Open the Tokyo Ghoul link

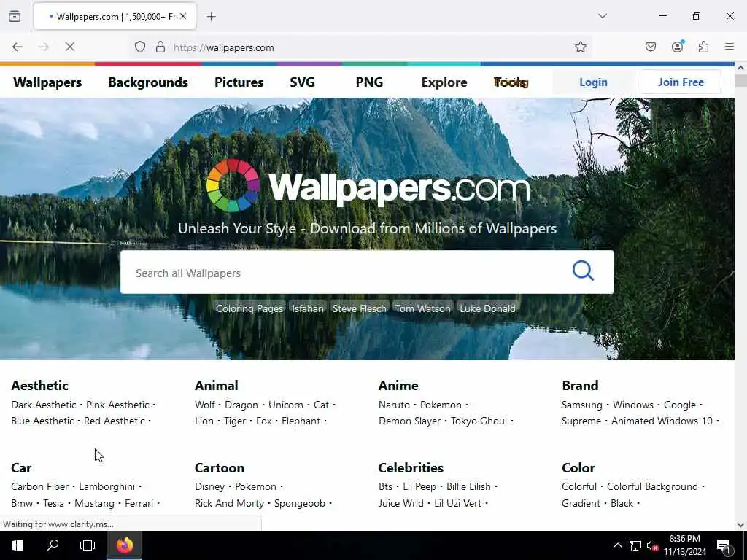pos(479,421)
